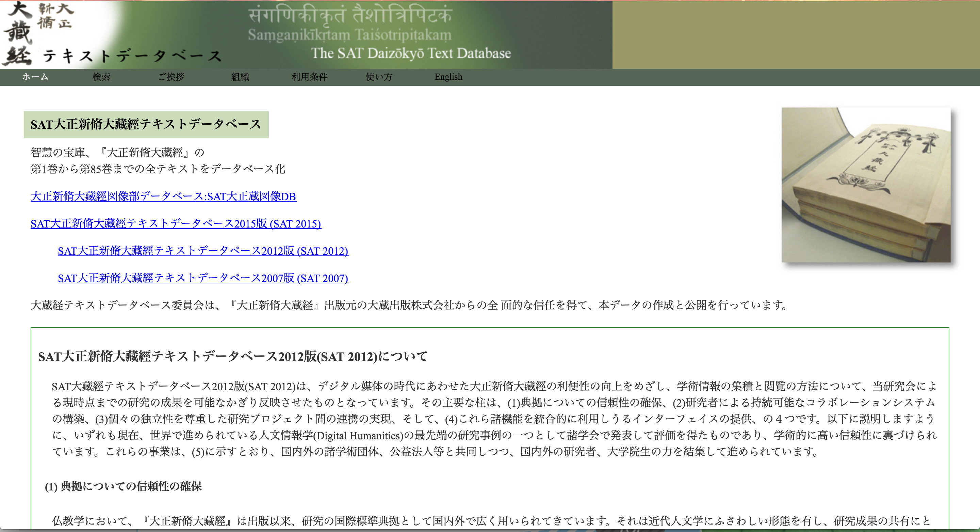The image size is (980, 532).
Task: Open the 使い方 navigation item
Action: point(378,77)
